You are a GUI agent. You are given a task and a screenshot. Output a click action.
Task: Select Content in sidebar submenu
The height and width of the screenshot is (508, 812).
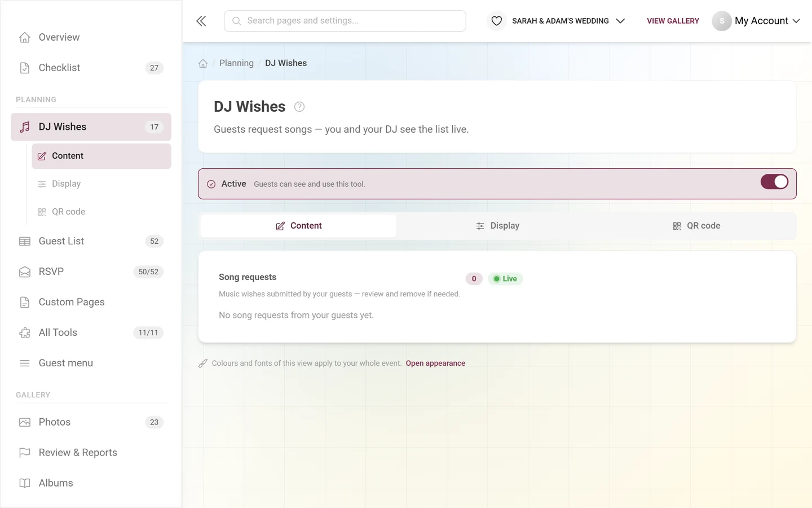click(x=101, y=156)
